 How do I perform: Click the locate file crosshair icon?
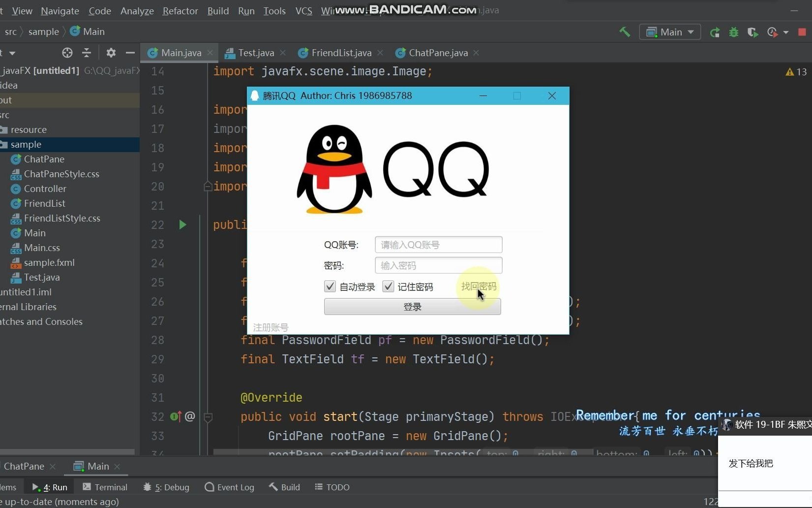[67, 53]
